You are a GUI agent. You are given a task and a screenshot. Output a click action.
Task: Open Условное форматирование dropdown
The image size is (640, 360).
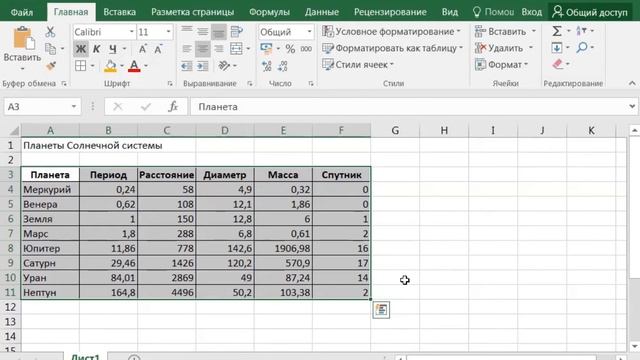[x=391, y=31]
